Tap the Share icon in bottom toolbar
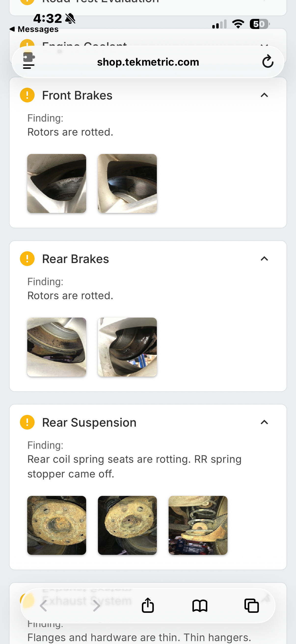This screenshot has height=644, width=296. tap(148, 605)
